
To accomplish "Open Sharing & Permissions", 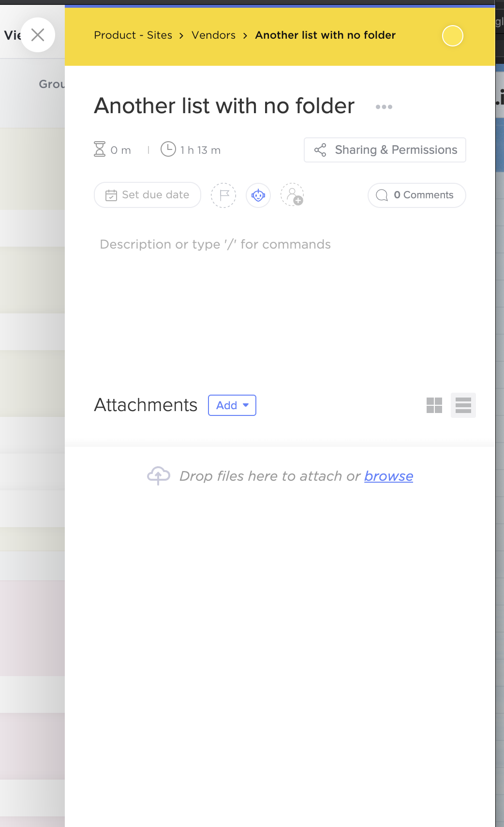I will pyautogui.click(x=385, y=150).
